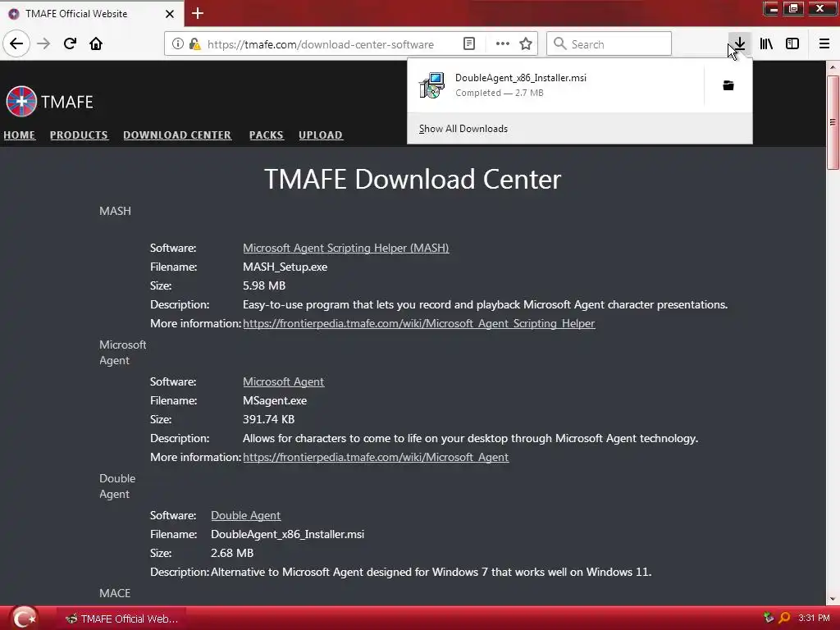This screenshot has width=840, height=630.
Task: Click the 2.68 MB size value
Action: 232,553
